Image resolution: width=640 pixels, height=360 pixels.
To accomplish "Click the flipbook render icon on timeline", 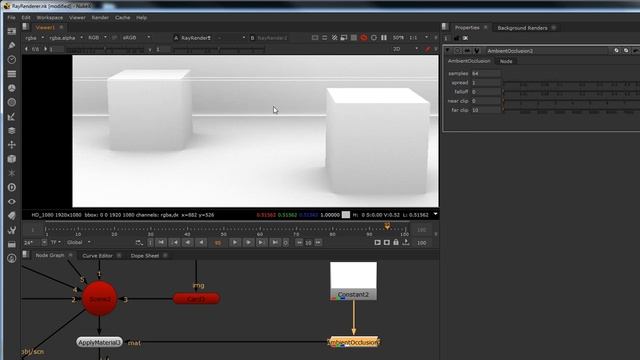I will click(x=378, y=242).
